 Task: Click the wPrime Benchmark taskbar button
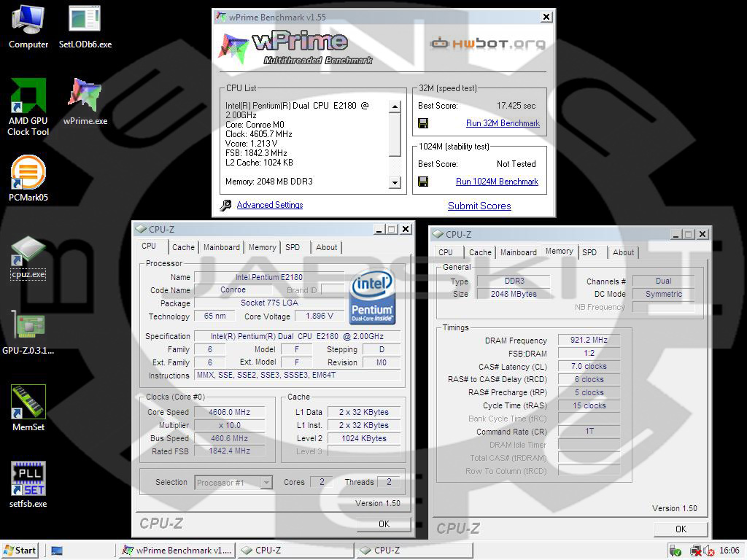coord(177,551)
